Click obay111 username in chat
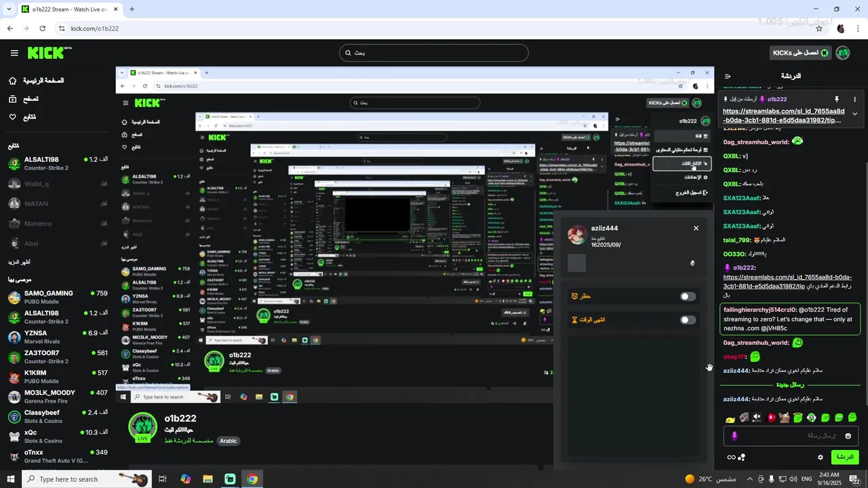868x488 pixels. 734,357
